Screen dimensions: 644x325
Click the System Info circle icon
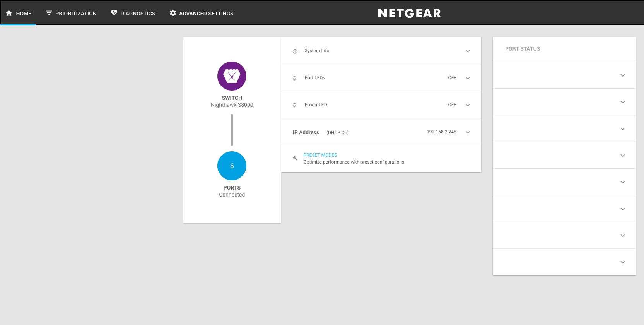pos(295,51)
